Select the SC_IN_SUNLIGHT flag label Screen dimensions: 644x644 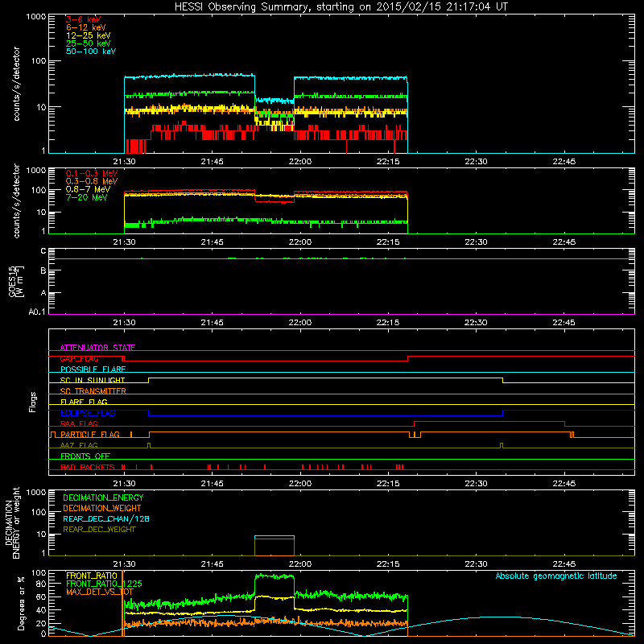[x=93, y=380]
